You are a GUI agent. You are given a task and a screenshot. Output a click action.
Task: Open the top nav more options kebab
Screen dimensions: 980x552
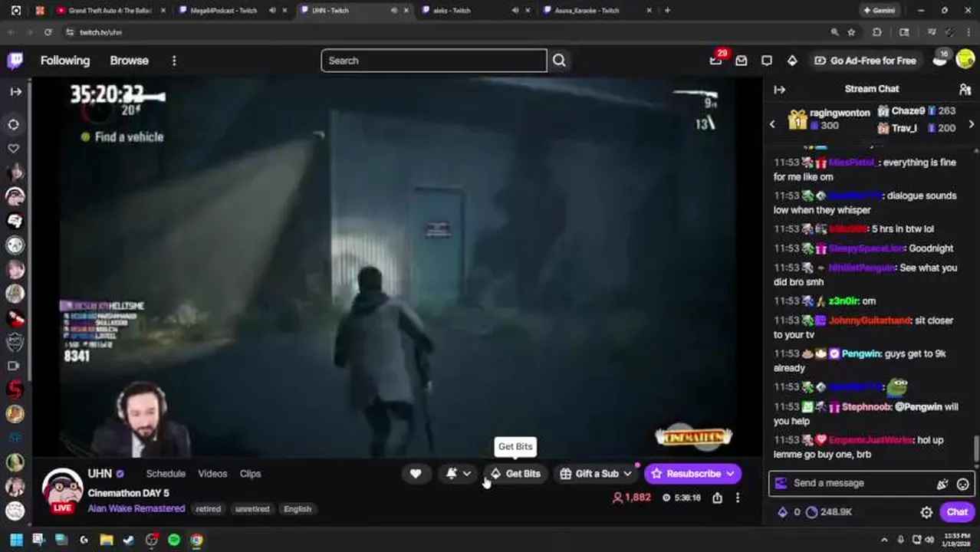[174, 61]
